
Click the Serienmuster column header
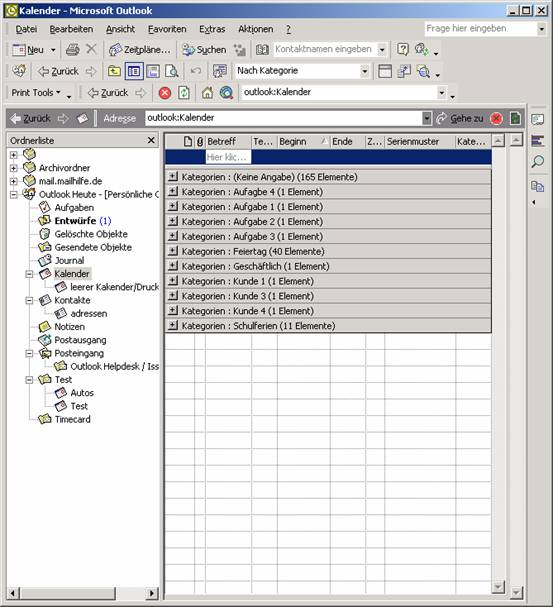[x=420, y=142]
